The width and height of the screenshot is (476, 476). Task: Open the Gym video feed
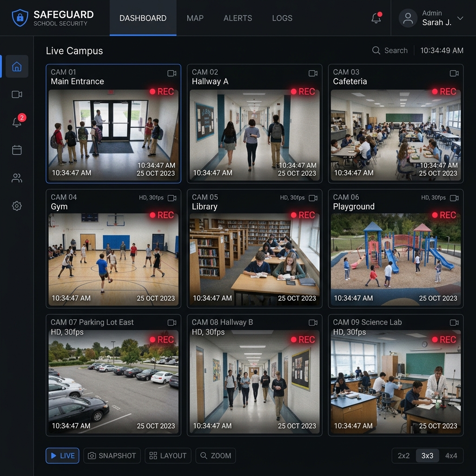tap(113, 259)
